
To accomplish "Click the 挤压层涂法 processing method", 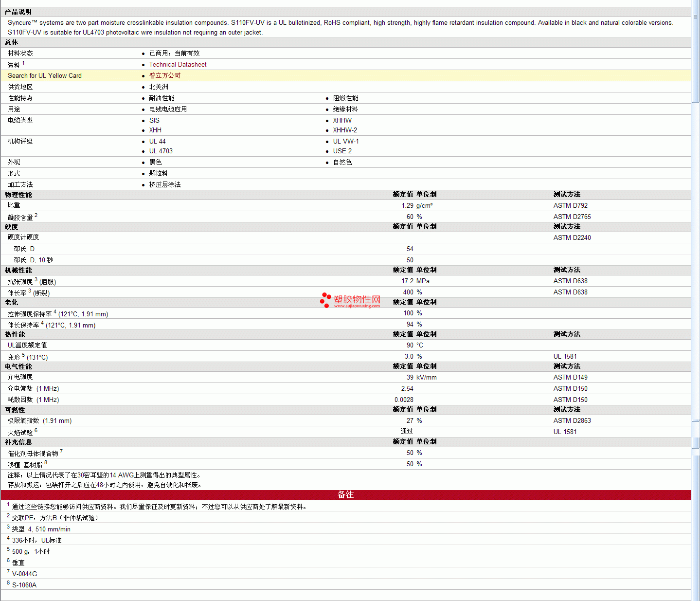I will tap(165, 184).
